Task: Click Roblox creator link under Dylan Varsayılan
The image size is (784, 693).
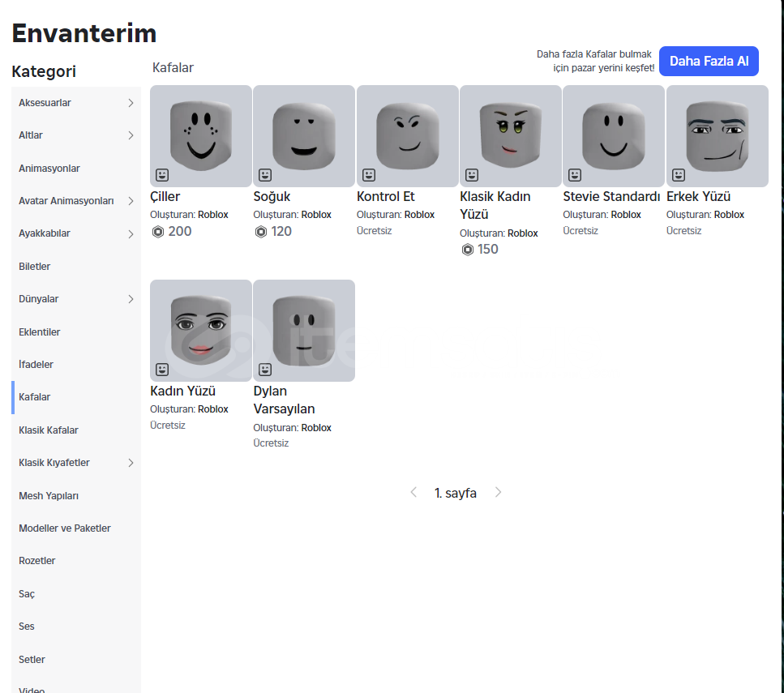Action: coord(316,427)
